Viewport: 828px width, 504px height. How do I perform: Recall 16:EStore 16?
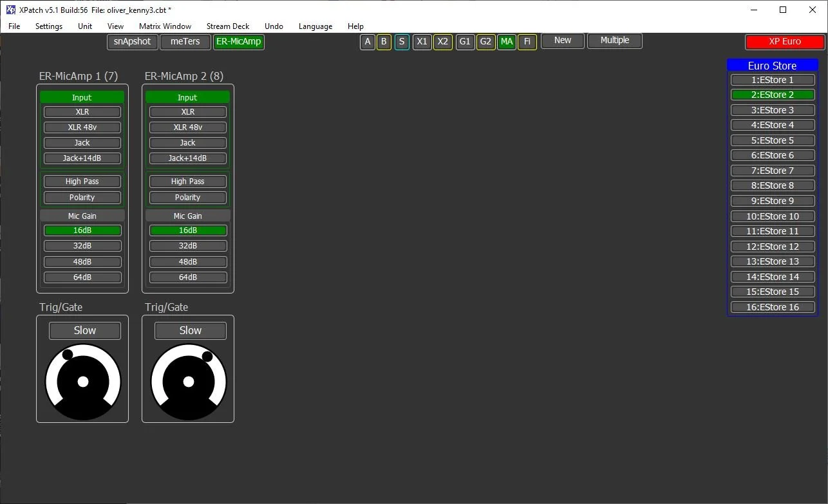773,307
